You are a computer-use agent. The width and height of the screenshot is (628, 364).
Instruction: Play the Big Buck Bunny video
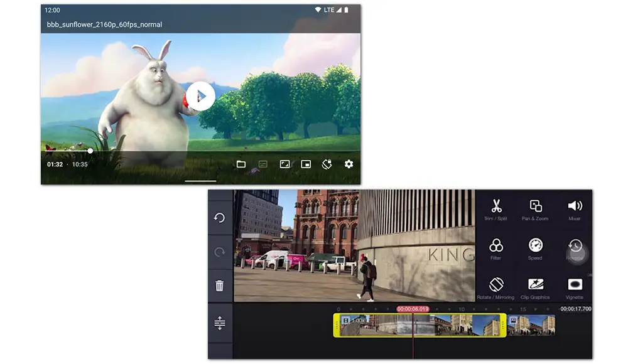point(200,96)
